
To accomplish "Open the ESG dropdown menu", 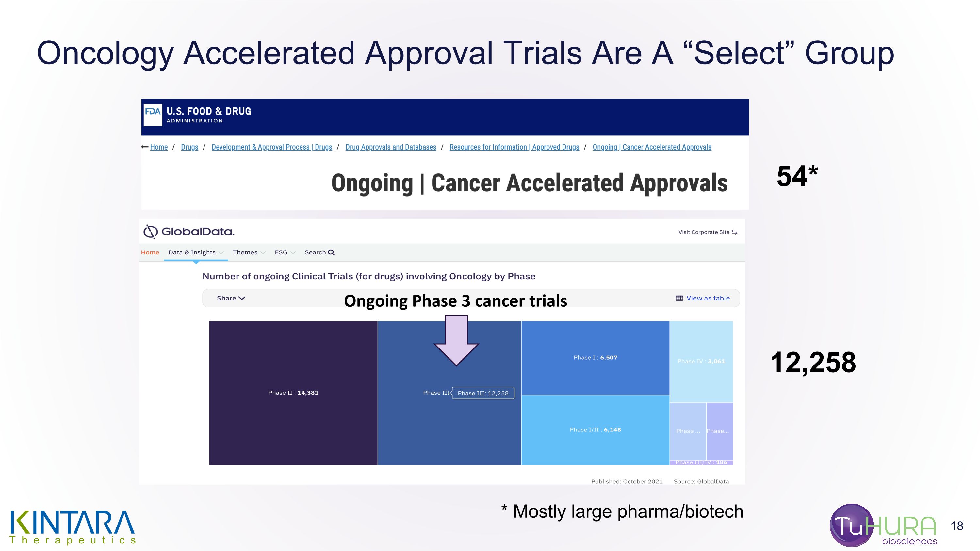I will 285,252.
